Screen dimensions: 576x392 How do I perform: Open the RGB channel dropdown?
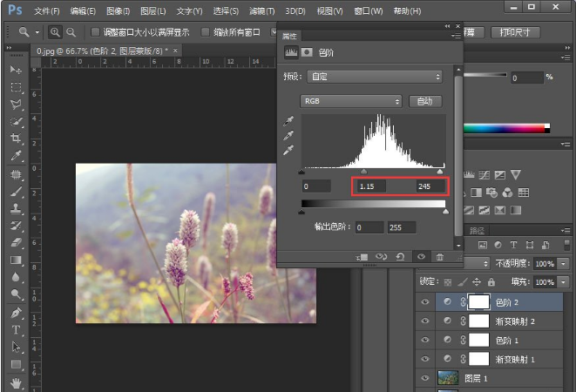coord(350,101)
